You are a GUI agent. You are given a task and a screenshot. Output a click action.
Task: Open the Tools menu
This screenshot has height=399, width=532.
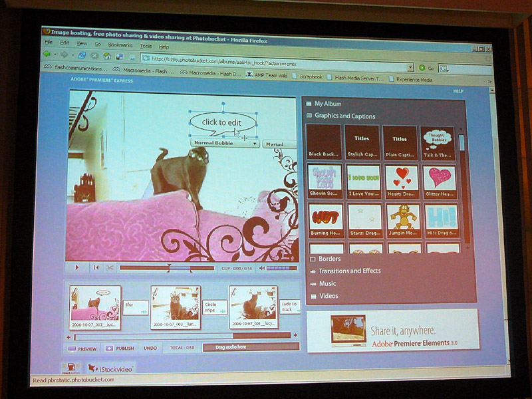point(146,46)
